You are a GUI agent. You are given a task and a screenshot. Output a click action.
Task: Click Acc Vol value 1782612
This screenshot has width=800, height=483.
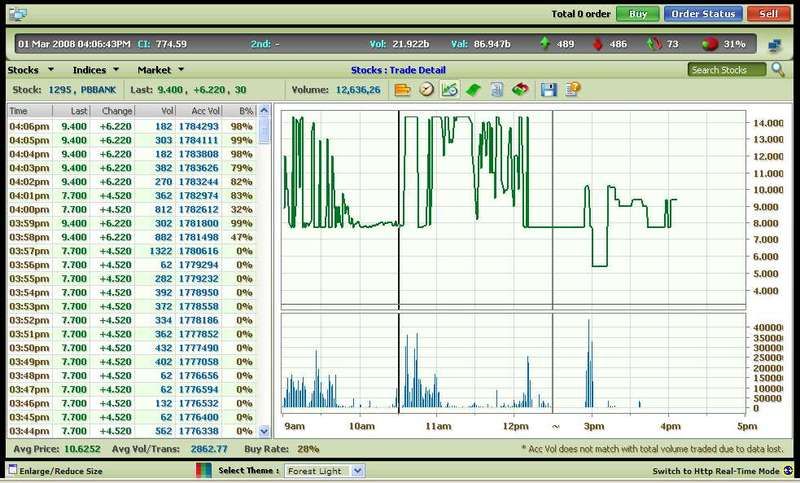(x=198, y=209)
